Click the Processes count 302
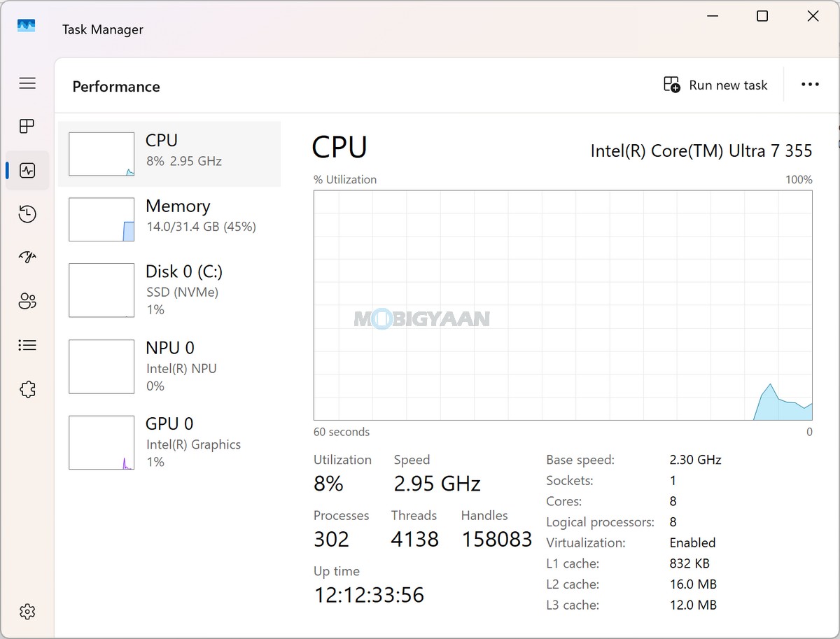 [x=331, y=539]
